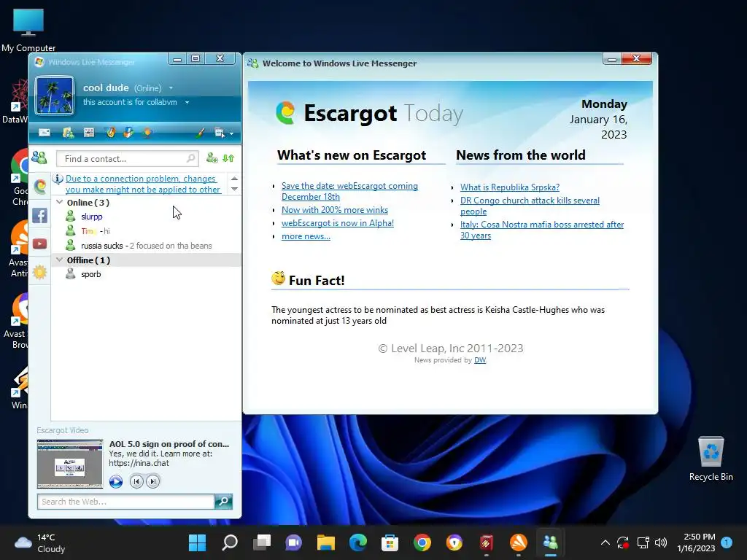Open the status dropdown next to cool dude
Screen dimensions: 747x560
tap(171, 88)
